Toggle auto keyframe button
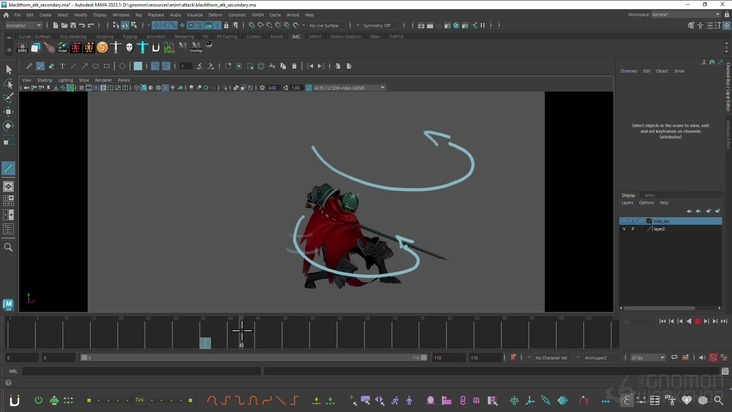 (713, 358)
